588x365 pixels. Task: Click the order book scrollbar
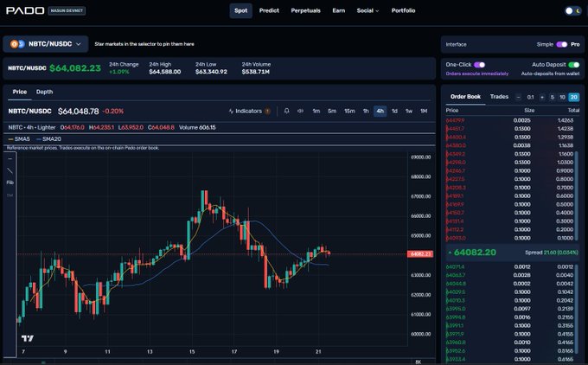pos(577,195)
